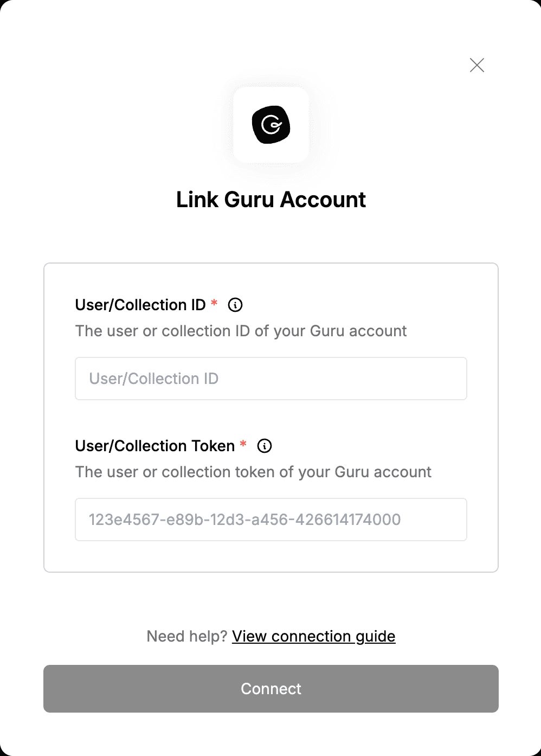This screenshot has height=756, width=541.
Task: Focus the User/Collection Token input field
Action: click(x=271, y=520)
